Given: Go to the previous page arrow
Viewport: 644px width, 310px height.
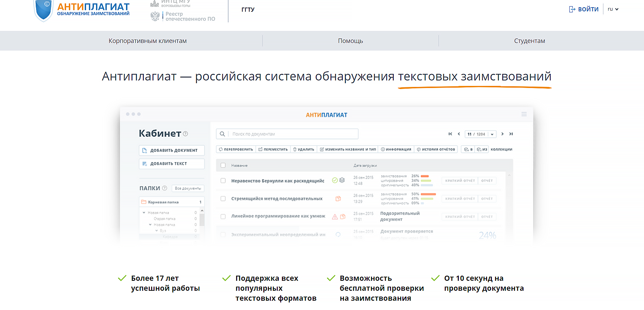Looking at the screenshot, I should 459,134.
